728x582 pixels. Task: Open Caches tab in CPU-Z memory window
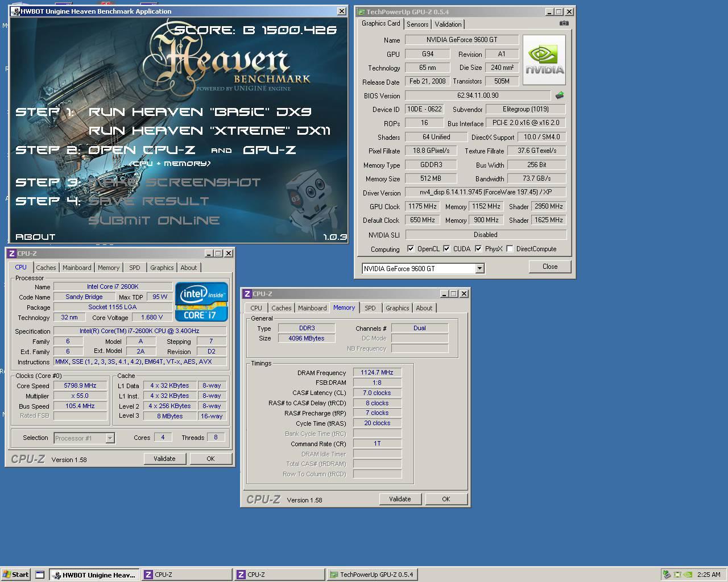click(282, 308)
